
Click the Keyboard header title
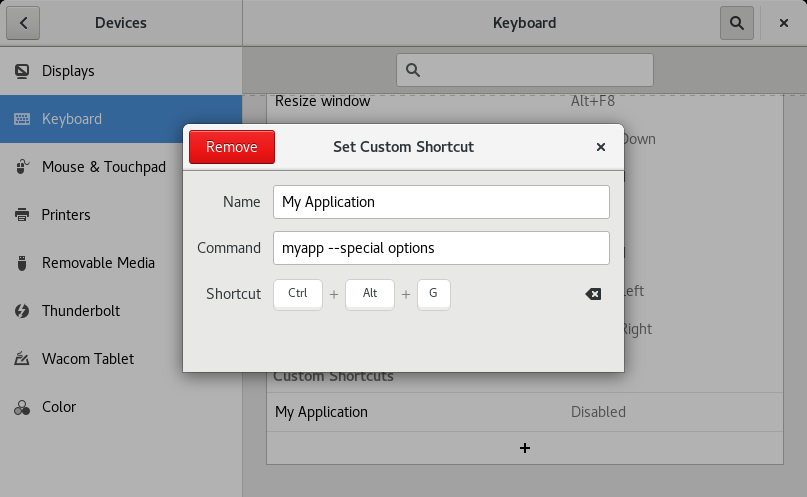(x=524, y=23)
